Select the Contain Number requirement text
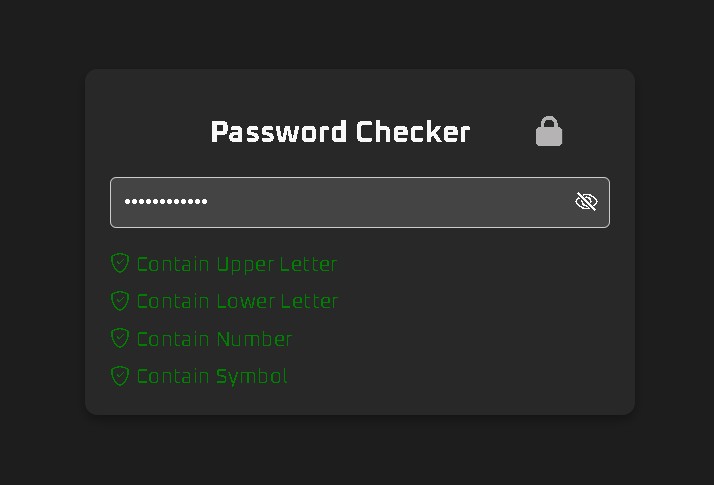 click(x=214, y=339)
